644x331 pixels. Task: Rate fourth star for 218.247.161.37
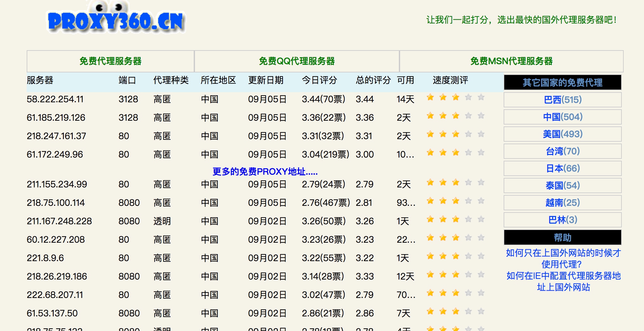[x=468, y=134]
